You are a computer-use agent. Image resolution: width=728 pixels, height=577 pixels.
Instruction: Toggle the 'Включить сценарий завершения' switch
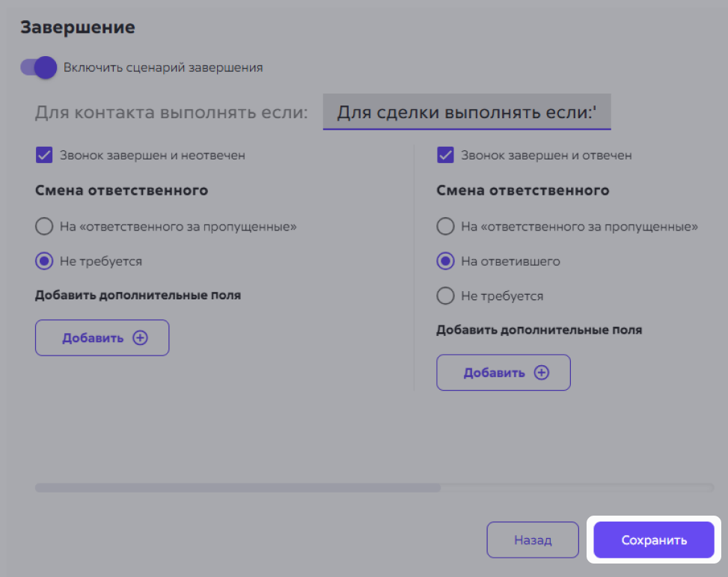(39, 68)
